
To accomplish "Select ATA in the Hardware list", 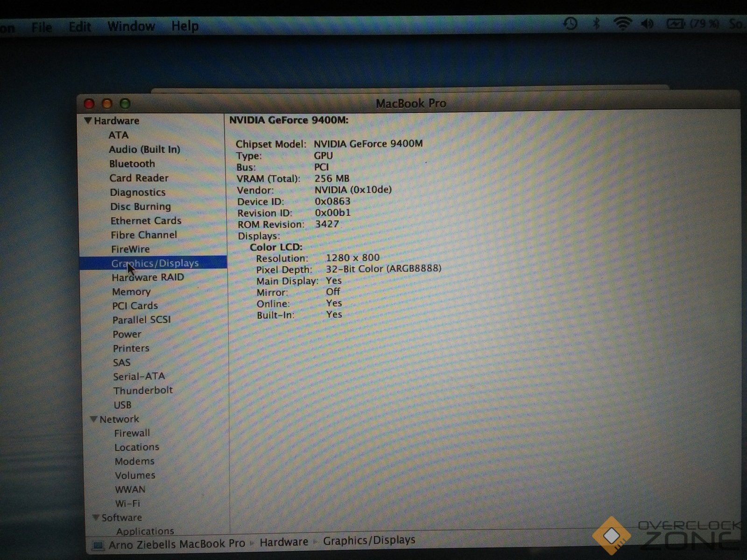I will 118,135.
